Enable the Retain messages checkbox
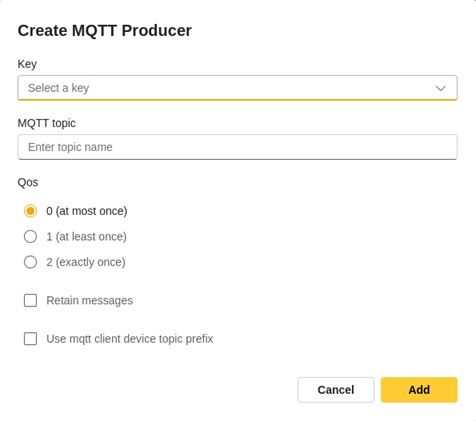The height and width of the screenshot is (421, 476). coord(30,300)
